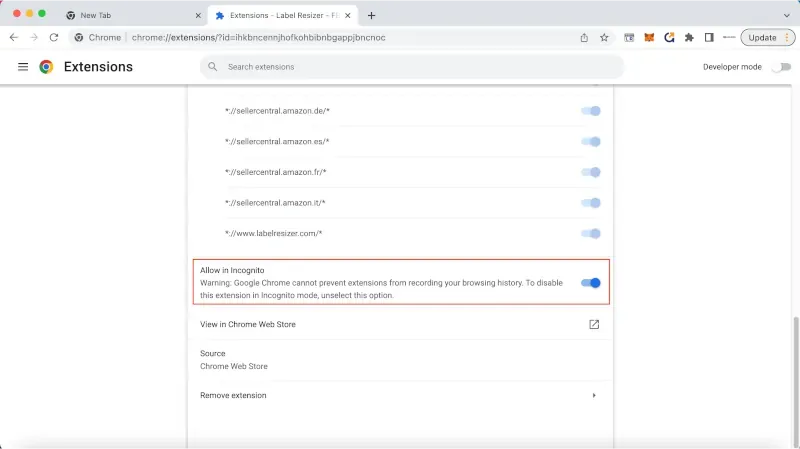Open the MetaMask fox extension icon
Viewport: 800px width, 449px height.
(649, 37)
